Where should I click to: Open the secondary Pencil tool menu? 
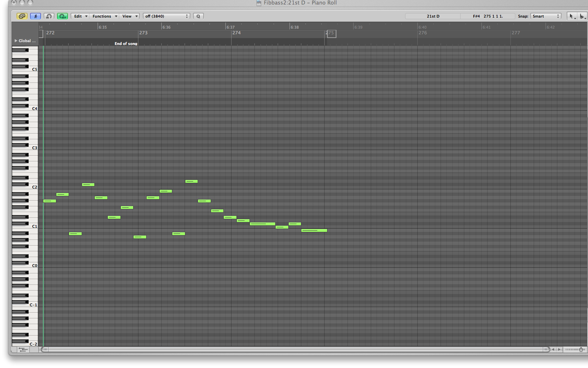[583, 16]
